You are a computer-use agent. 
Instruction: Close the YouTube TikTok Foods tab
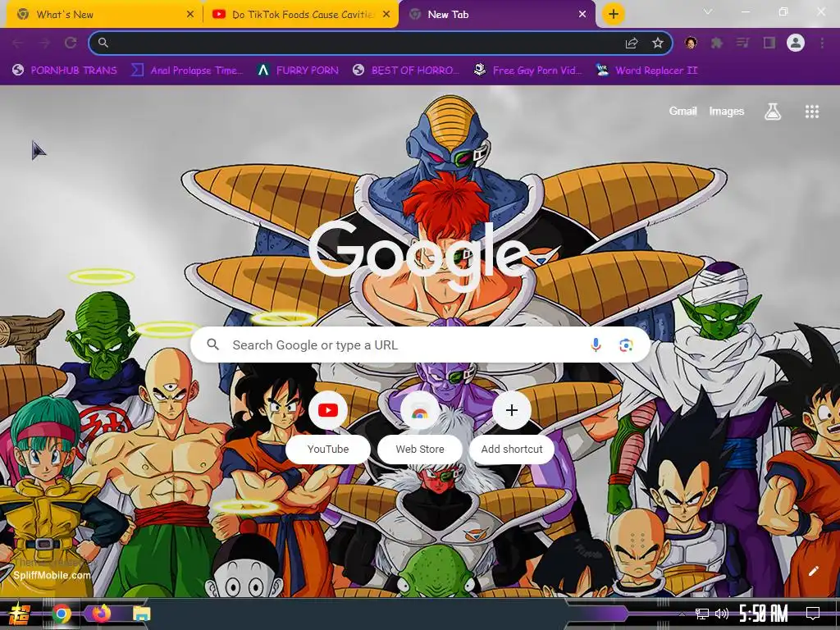(x=386, y=15)
